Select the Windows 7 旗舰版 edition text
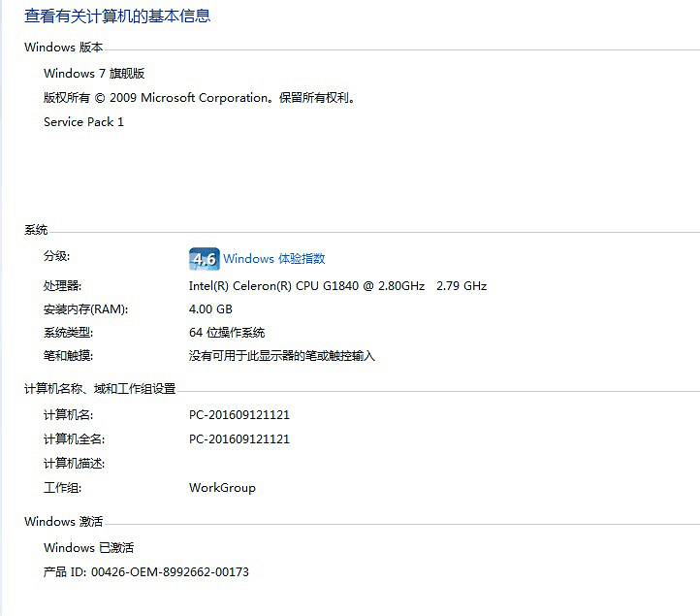The height and width of the screenshot is (616, 700). 94,74
